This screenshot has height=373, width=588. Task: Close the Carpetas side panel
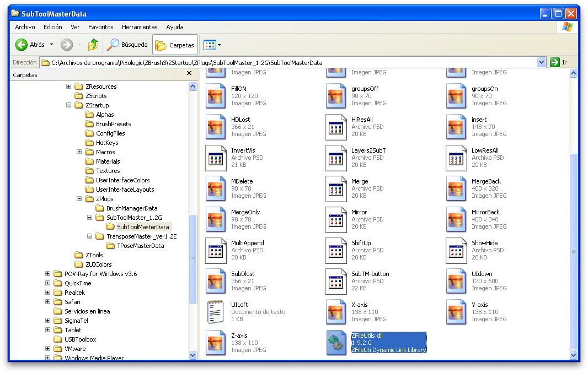[189, 73]
